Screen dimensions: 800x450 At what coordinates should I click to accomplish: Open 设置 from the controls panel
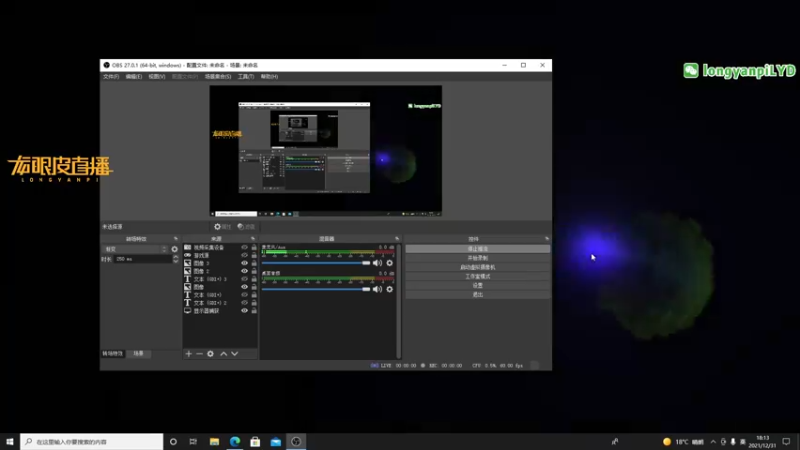click(478, 286)
